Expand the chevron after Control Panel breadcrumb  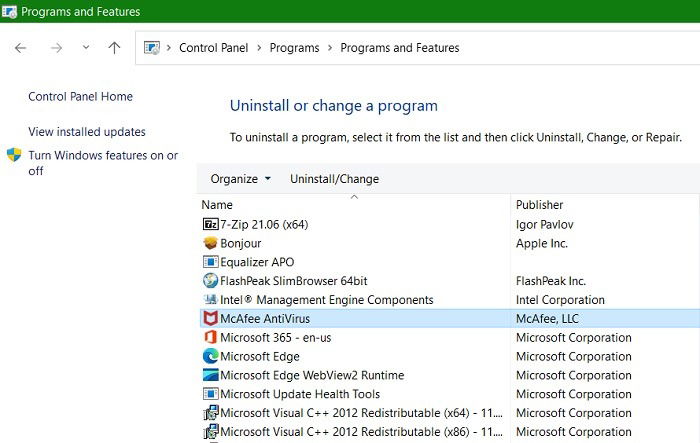point(259,48)
